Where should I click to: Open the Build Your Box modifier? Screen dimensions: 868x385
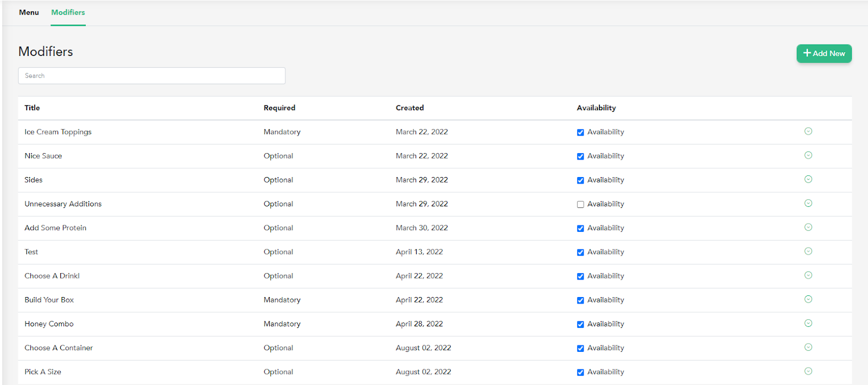49,300
